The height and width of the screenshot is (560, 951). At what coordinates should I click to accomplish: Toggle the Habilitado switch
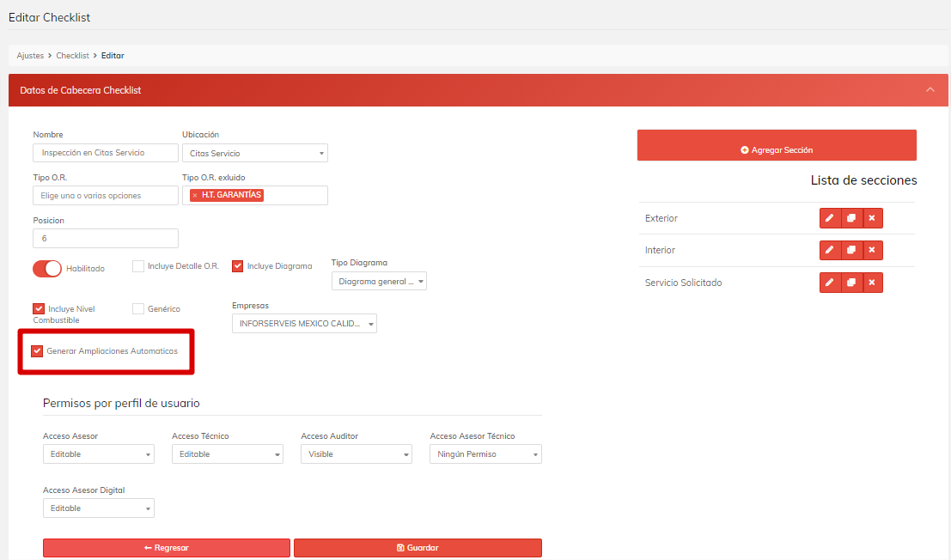click(47, 268)
